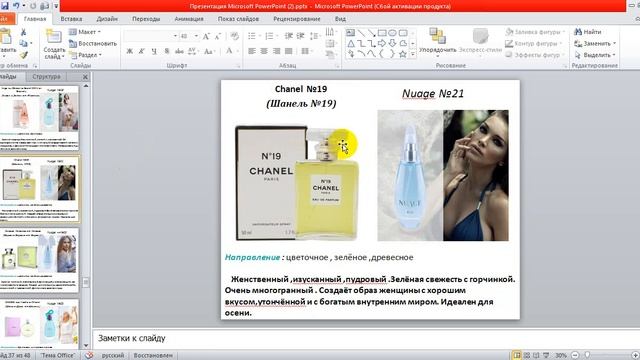This screenshot has width=640, height=360.
Task: Select the right block arrow shape
Action: pyautogui.click(x=382, y=43)
